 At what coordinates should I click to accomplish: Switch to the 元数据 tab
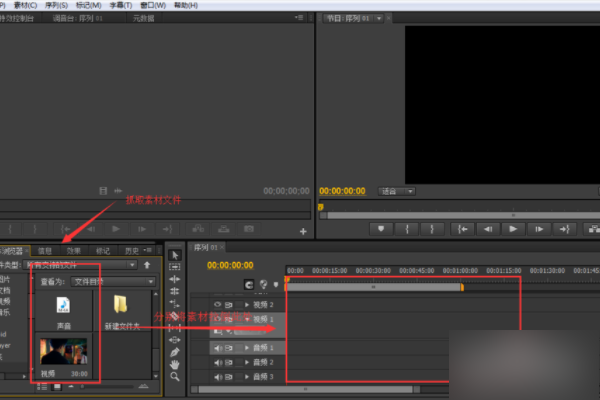tap(143, 18)
